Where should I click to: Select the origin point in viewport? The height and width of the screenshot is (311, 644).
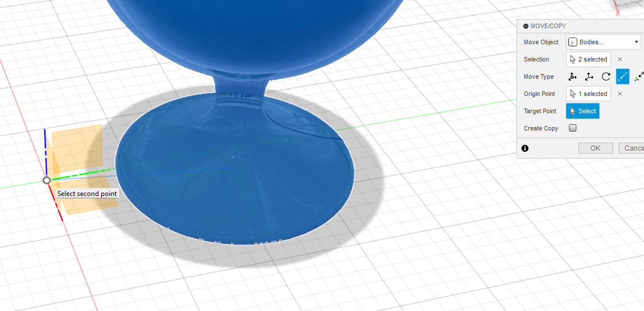coord(47,180)
